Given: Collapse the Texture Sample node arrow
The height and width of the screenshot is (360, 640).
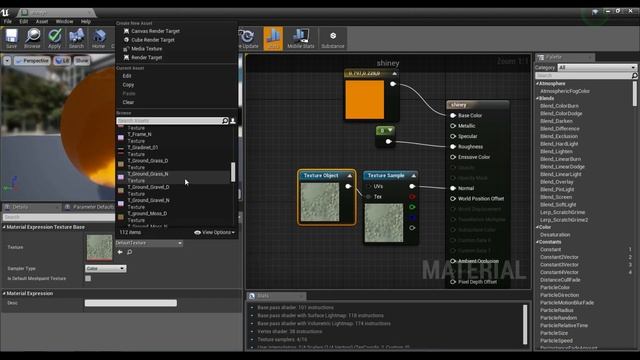Looking at the screenshot, I should pyautogui.click(x=413, y=176).
